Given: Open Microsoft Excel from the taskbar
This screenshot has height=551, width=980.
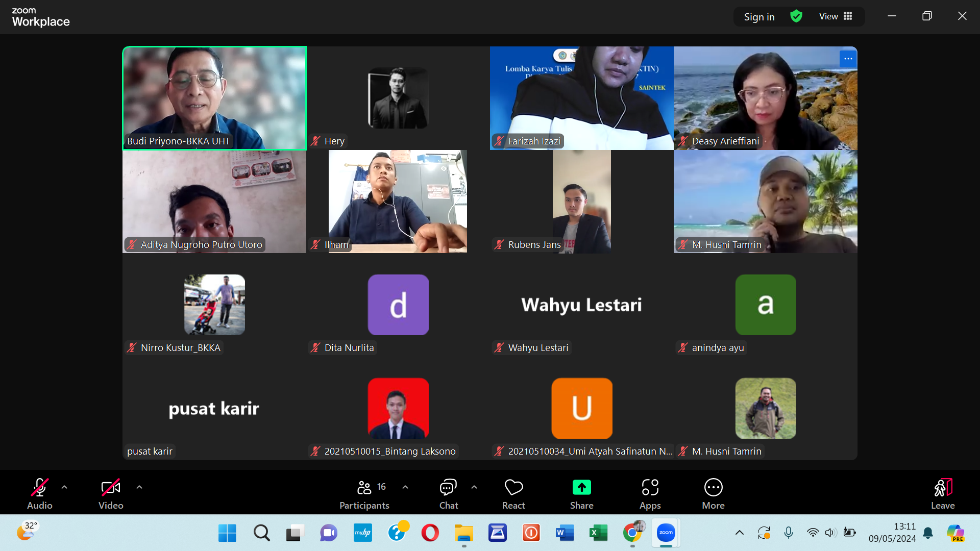Looking at the screenshot, I should click(598, 533).
